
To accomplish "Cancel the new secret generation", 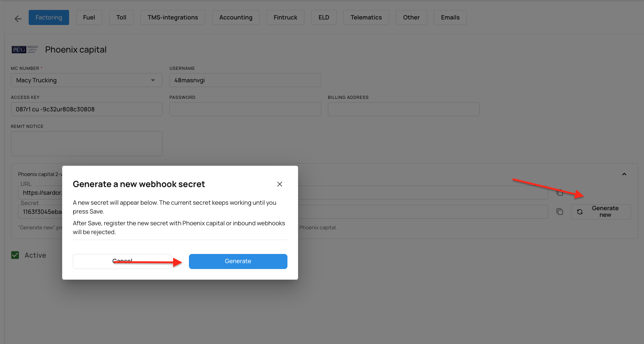I will [122, 261].
